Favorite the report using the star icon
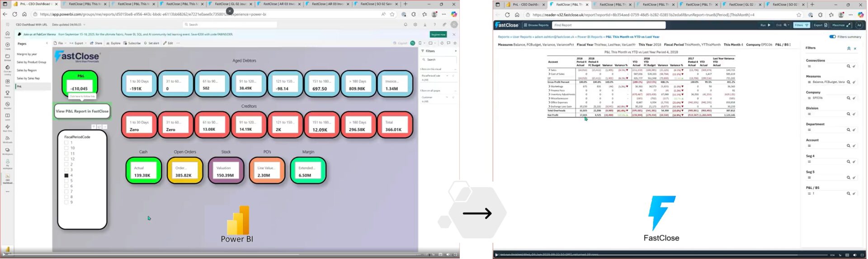The image size is (868, 259). (x=455, y=43)
